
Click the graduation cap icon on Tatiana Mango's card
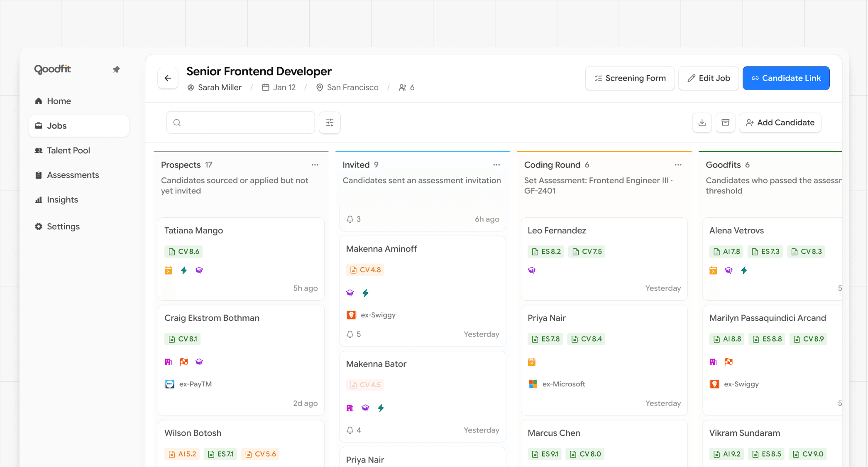(x=199, y=270)
